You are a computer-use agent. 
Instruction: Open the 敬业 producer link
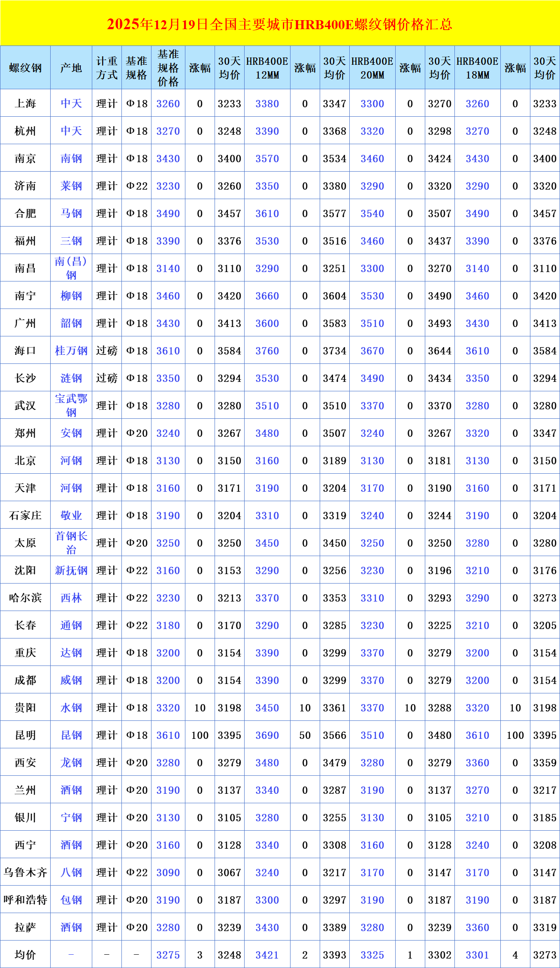(71, 516)
